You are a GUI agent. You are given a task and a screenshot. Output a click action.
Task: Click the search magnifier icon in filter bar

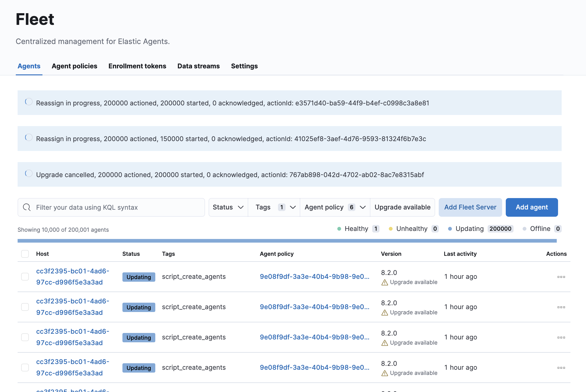27,207
